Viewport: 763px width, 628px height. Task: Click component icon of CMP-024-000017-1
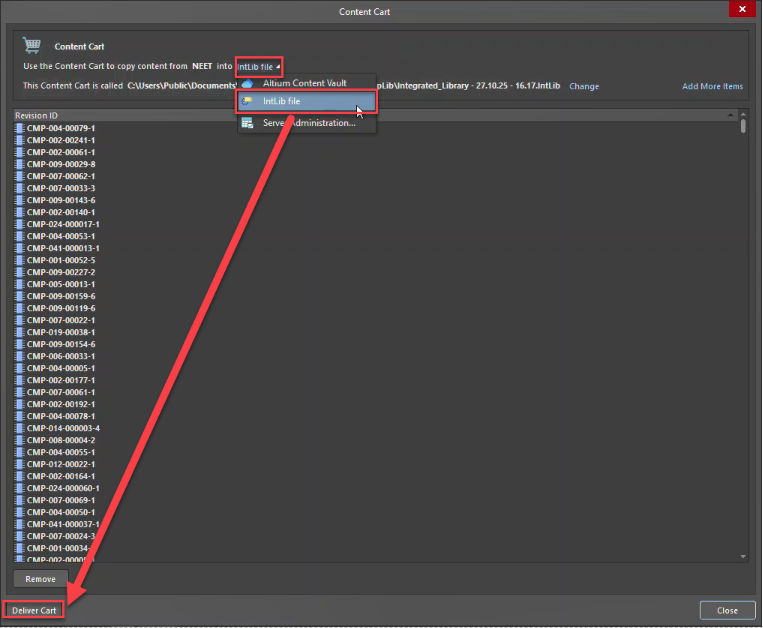point(19,224)
